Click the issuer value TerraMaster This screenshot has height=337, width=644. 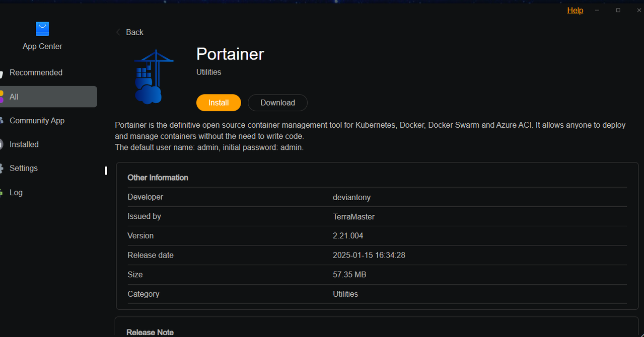click(353, 217)
